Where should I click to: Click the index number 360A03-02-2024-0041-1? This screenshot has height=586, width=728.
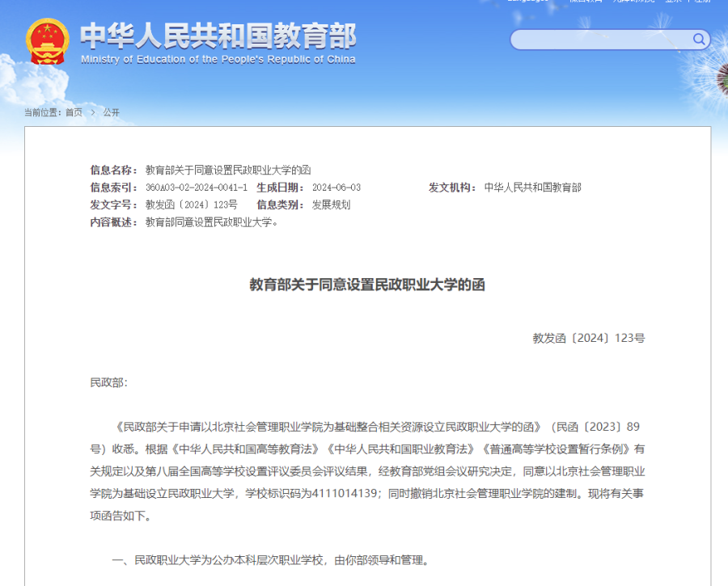[197, 188]
